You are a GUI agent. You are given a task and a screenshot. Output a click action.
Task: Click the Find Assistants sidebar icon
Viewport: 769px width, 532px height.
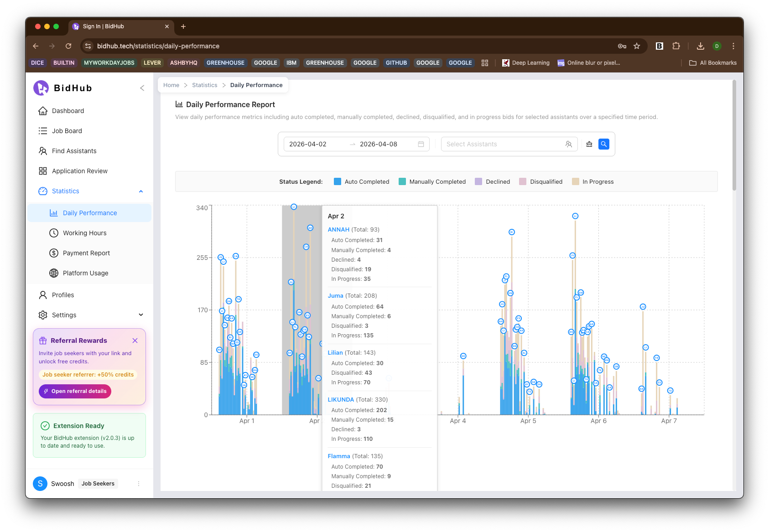pyautogui.click(x=43, y=151)
